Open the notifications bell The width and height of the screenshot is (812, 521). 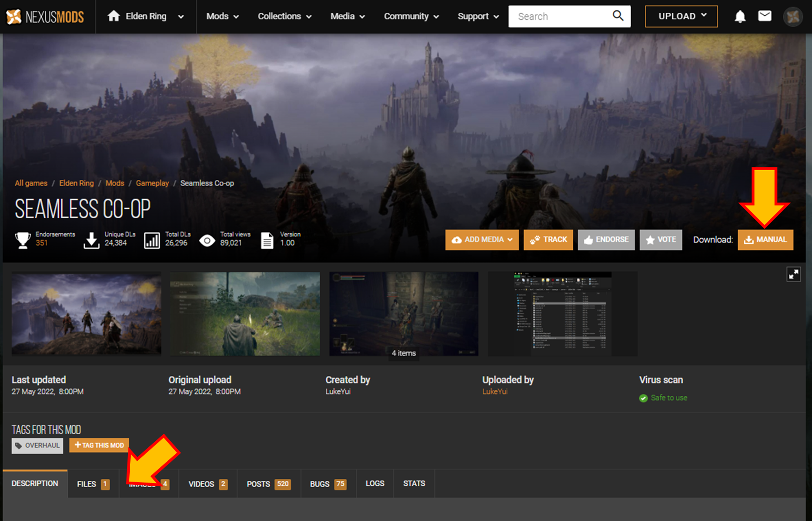point(740,17)
